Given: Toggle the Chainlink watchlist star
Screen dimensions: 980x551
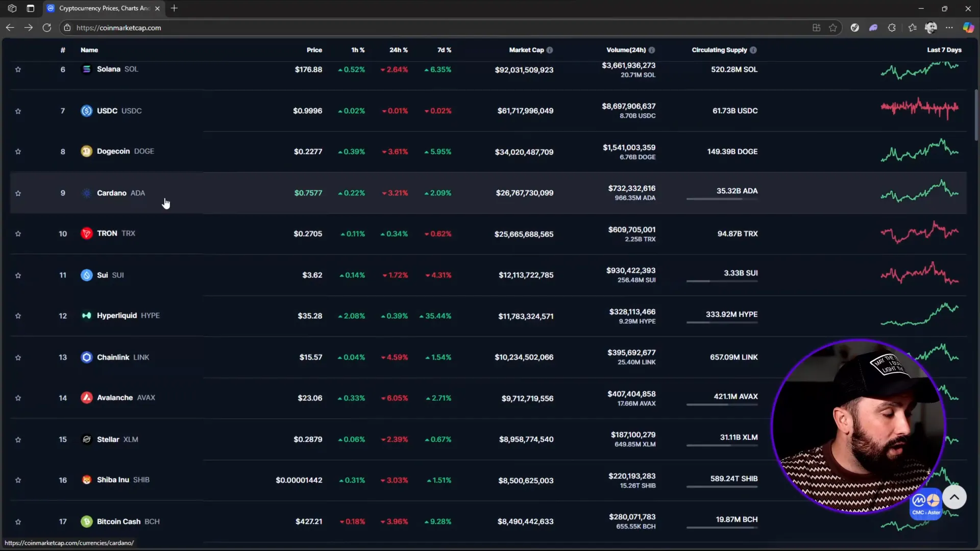Looking at the screenshot, I should [18, 357].
